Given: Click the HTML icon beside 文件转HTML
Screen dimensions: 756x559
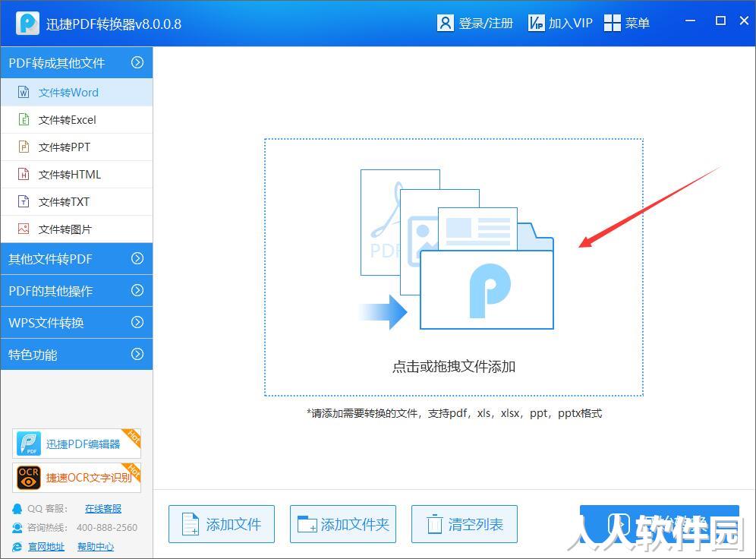Looking at the screenshot, I should [x=24, y=174].
